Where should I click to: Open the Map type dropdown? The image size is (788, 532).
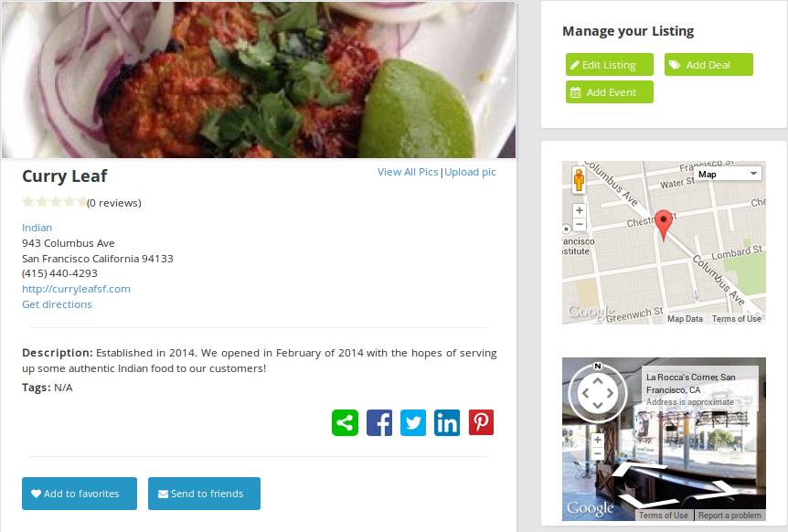(x=727, y=174)
